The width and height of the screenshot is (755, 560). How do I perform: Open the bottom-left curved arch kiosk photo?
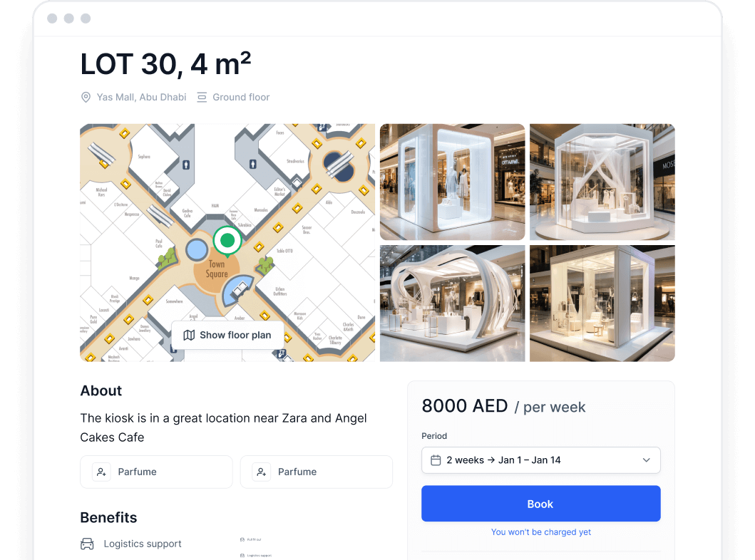(x=452, y=304)
